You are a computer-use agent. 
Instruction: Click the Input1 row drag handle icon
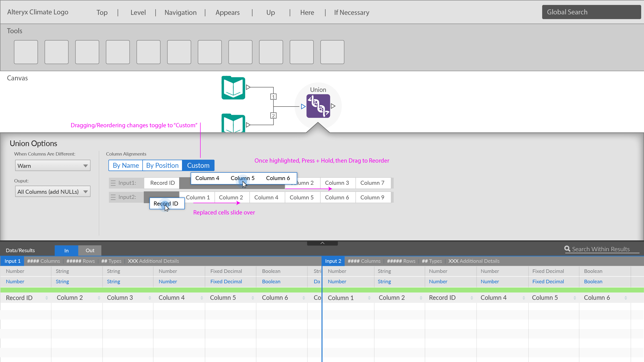pyautogui.click(x=113, y=183)
